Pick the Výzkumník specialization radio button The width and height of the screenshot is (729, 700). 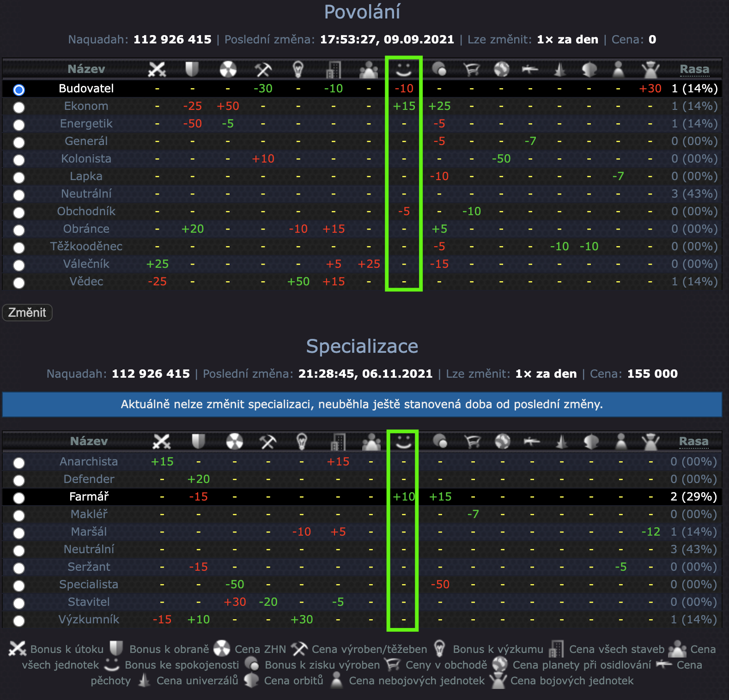pos(19,621)
